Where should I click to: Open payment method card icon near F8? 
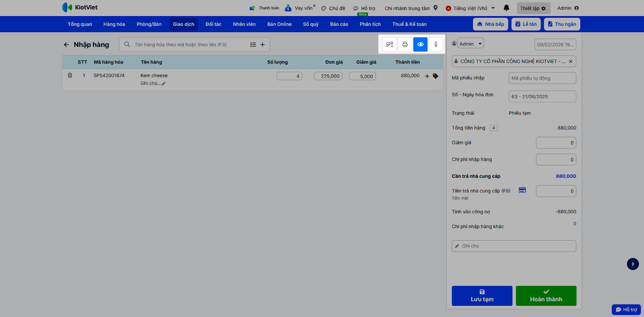pyautogui.click(x=522, y=190)
